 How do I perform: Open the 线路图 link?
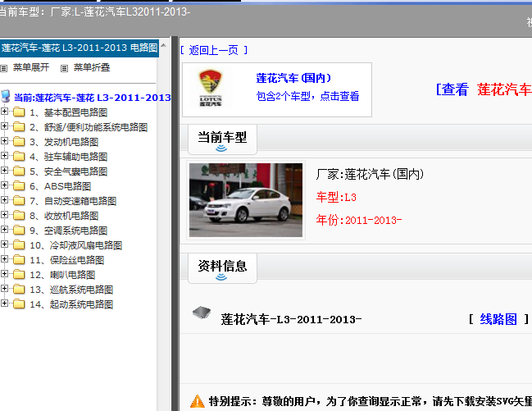coord(498,319)
